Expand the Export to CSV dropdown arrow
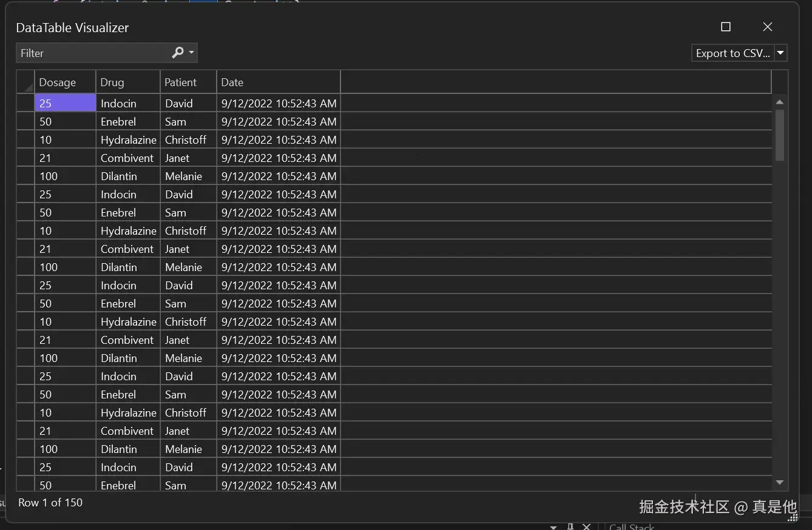The width and height of the screenshot is (812, 530). (781, 53)
